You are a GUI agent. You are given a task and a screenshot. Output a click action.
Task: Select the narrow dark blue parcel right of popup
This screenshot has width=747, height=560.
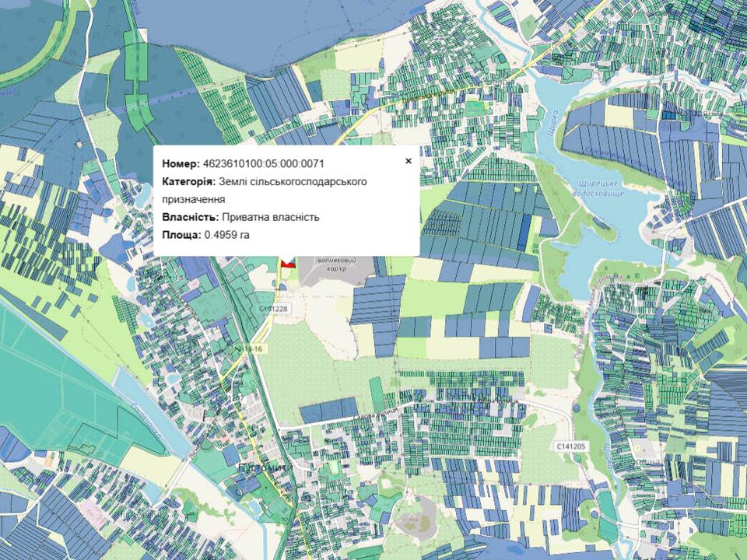tap(525, 226)
